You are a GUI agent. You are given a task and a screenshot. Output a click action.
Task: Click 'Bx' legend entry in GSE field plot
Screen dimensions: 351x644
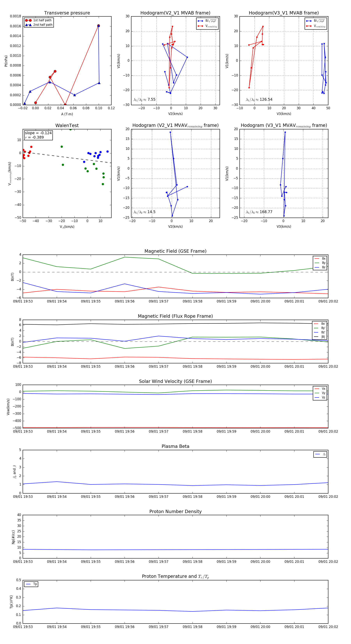click(x=320, y=259)
